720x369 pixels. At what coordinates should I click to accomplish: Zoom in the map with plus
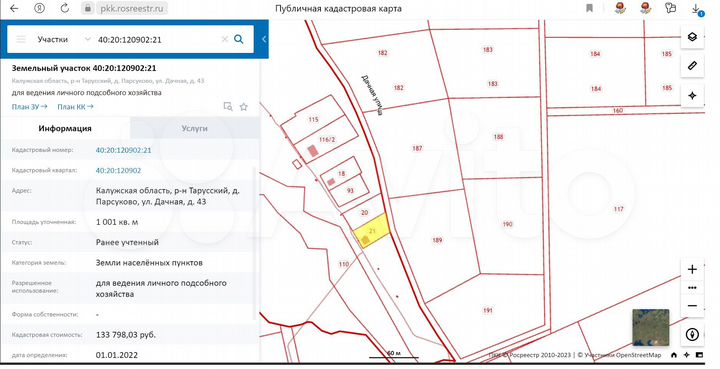(692, 269)
